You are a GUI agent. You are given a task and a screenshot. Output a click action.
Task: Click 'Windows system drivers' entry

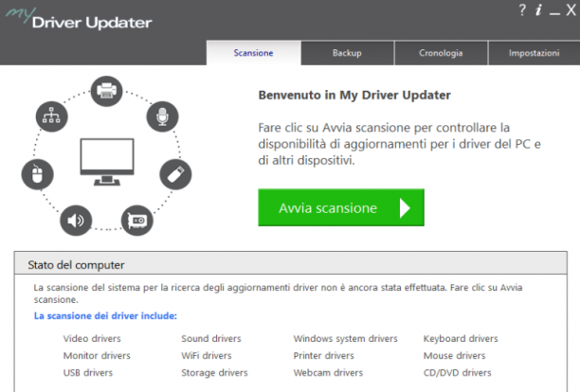pos(346,338)
